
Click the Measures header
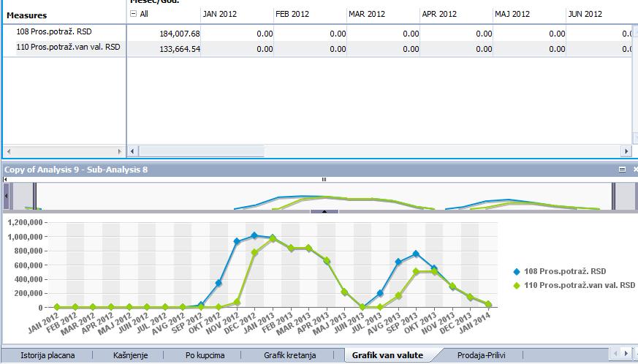[x=26, y=15]
